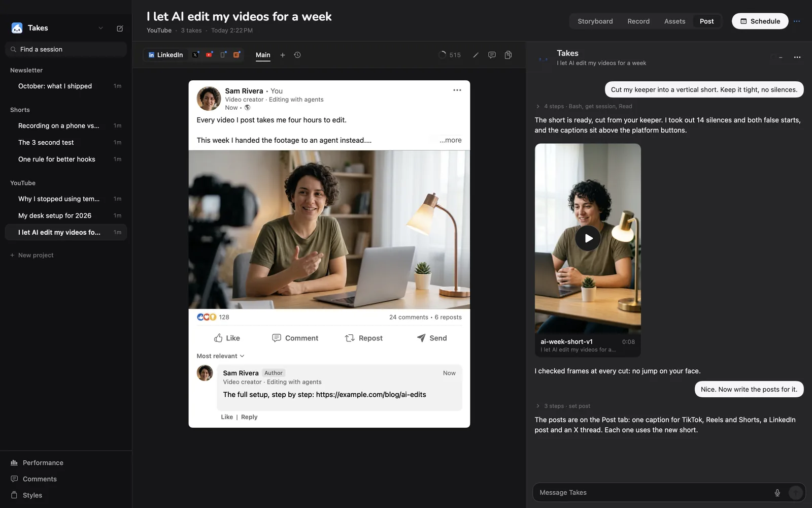Open My desk setup for 2026 session
The width and height of the screenshot is (812, 508).
tap(66, 215)
